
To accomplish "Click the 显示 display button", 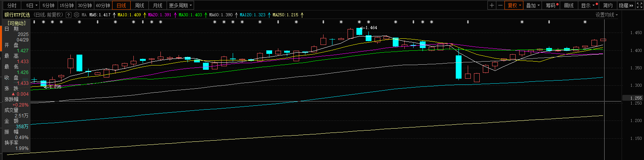I will pos(588,5).
